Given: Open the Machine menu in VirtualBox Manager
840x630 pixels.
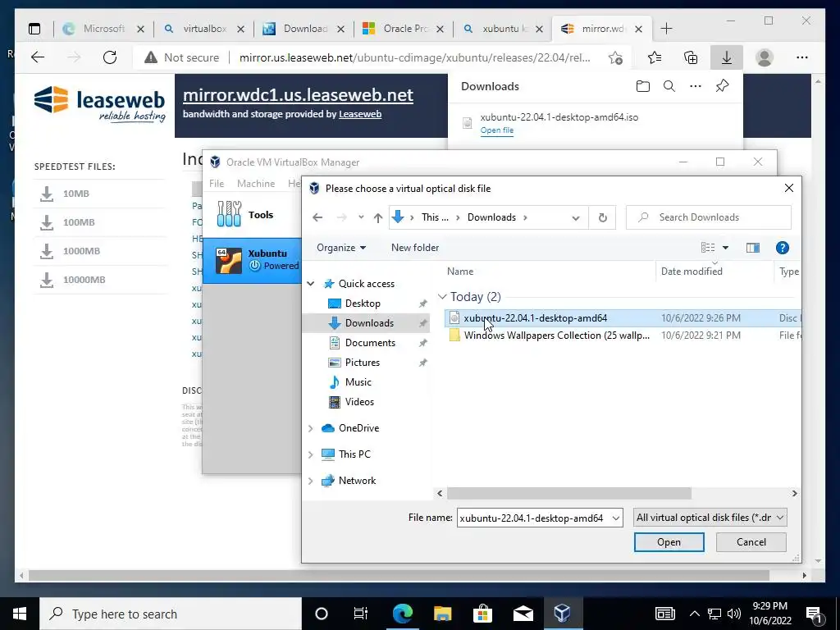Looking at the screenshot, I should [256, 183].
